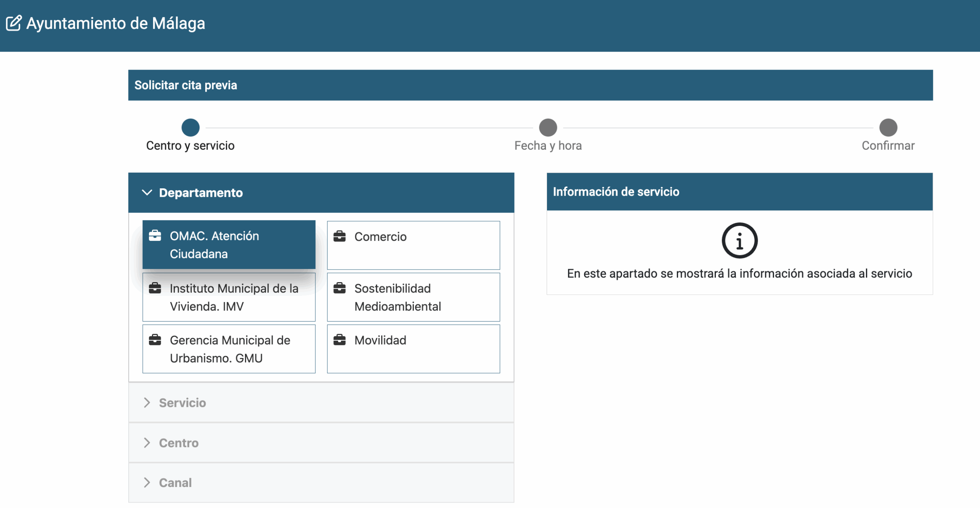980x508 pixels.
Task: Click the briefcase icon next to Movilidad
Action: (x=339, y=340)
